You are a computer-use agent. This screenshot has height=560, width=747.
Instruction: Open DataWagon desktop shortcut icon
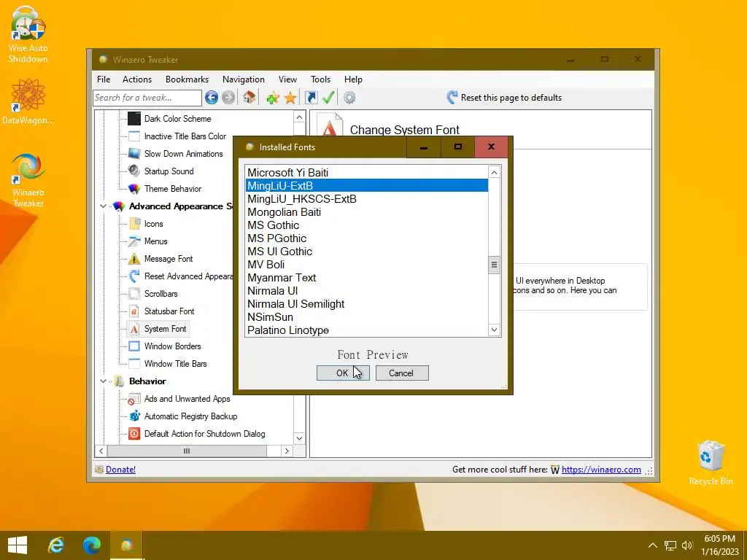[28, 101]
